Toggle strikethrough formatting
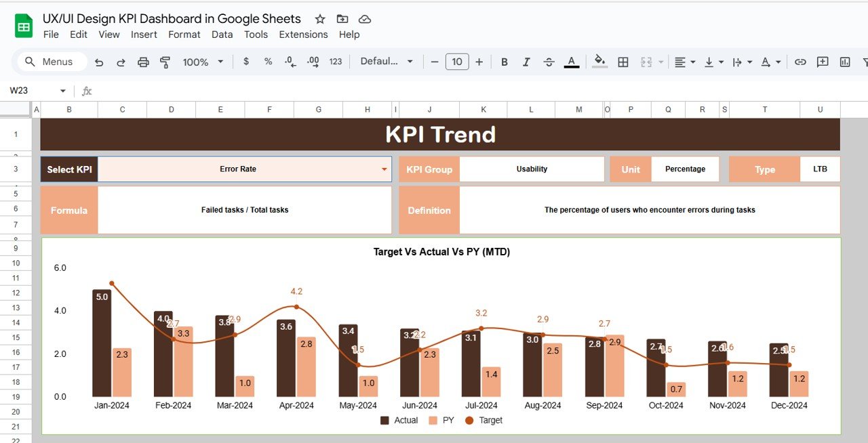This screenshot has height=443, width=868. pos(549,62)
